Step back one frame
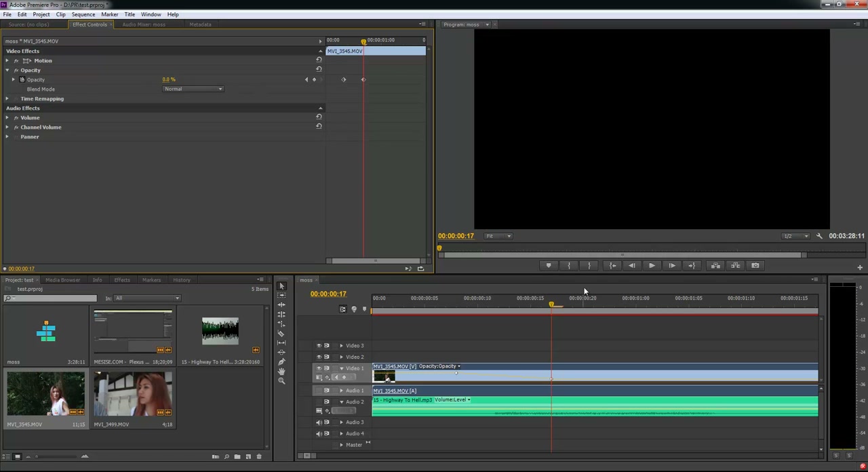Viewport: 868px width, 472px height. point(632,265)
